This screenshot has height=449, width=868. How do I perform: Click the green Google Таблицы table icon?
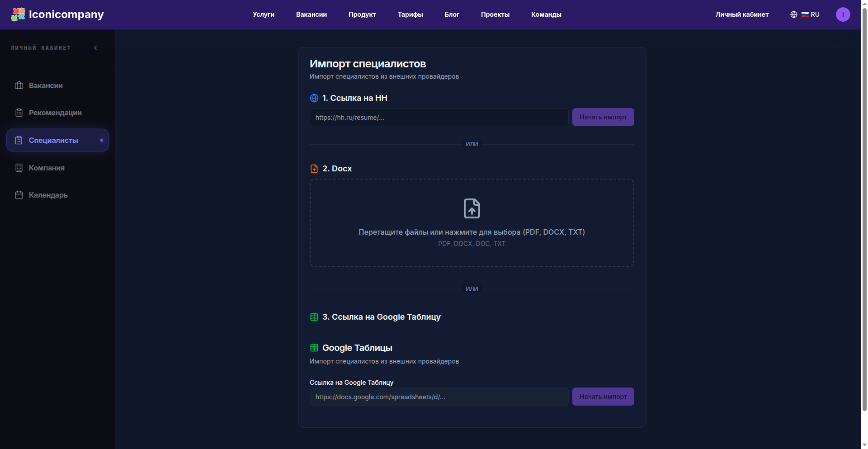coord(314,348)
